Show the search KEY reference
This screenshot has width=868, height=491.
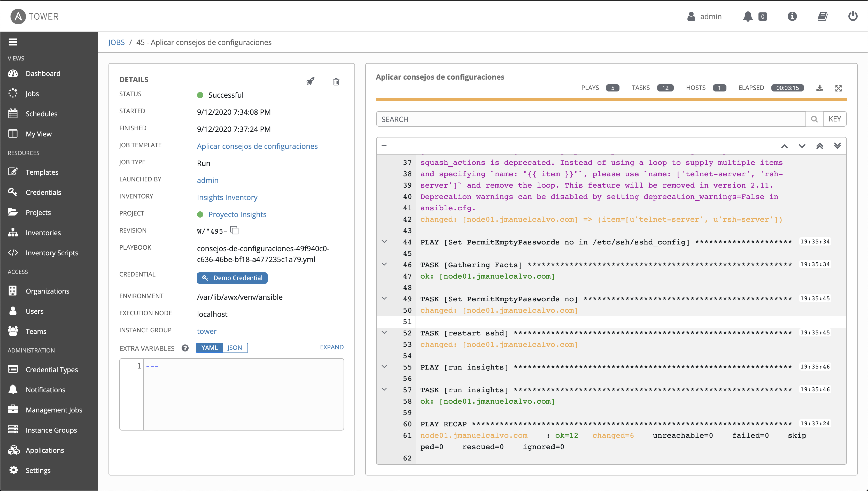tap(835, 119)
